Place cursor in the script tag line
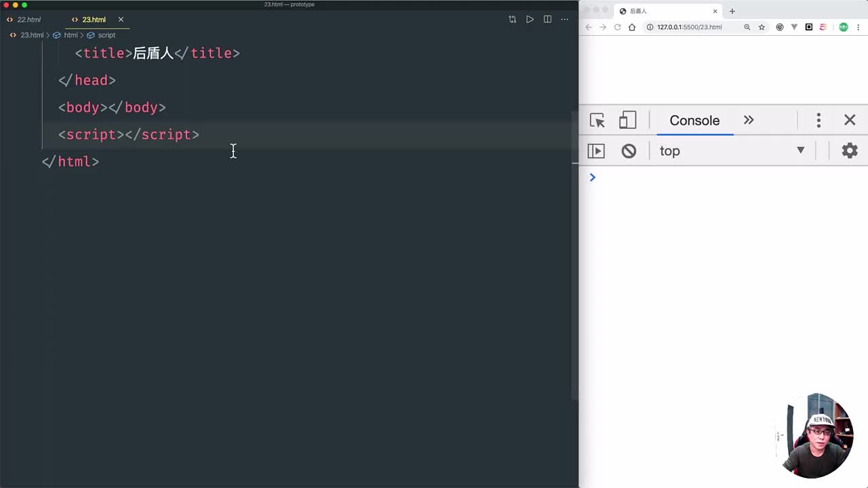 pos(129,134)
